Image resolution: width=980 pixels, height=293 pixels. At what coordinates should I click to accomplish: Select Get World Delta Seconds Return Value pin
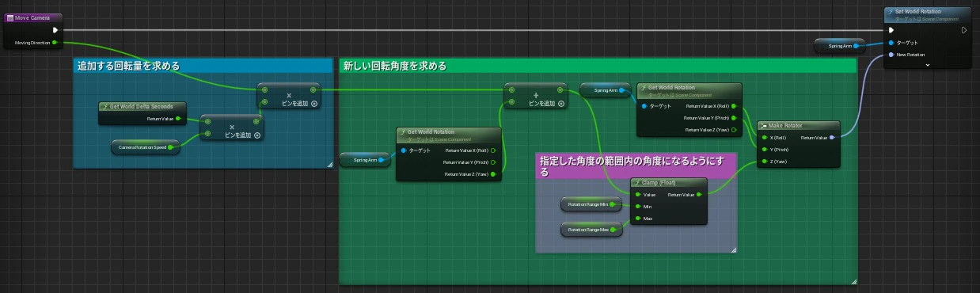click(x=178, y=119)
